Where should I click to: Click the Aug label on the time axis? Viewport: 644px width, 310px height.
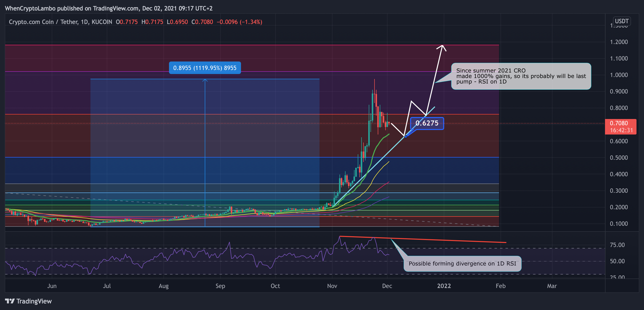point(164,286)
